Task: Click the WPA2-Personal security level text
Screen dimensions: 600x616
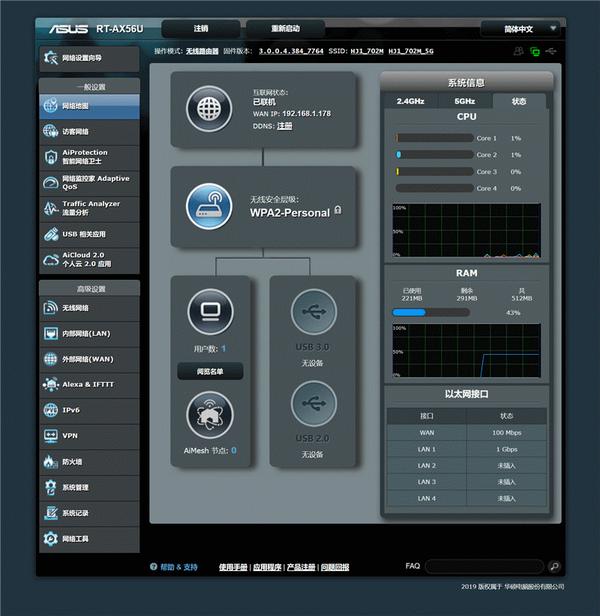Action: (290, 213)
